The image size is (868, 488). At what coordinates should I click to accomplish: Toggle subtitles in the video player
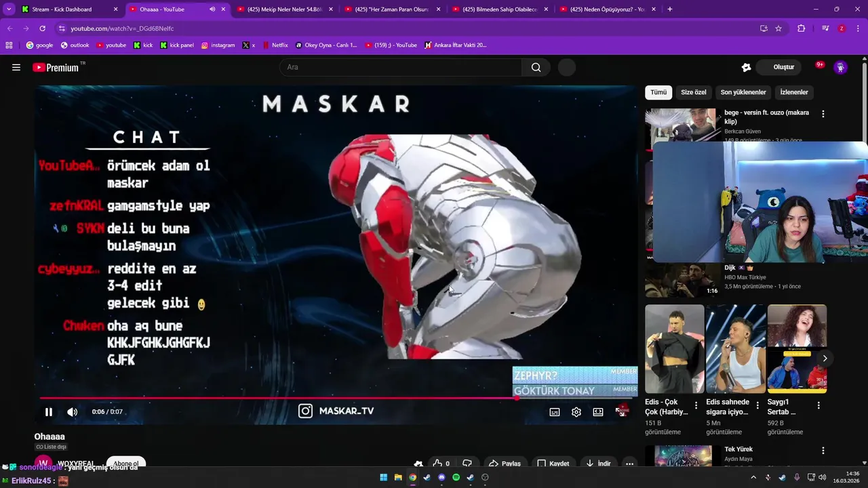tap(555, 412)
